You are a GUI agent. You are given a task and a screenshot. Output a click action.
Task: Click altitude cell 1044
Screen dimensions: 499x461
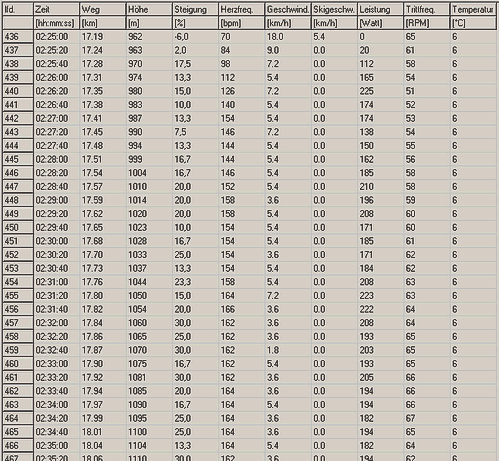click(149, 282)
